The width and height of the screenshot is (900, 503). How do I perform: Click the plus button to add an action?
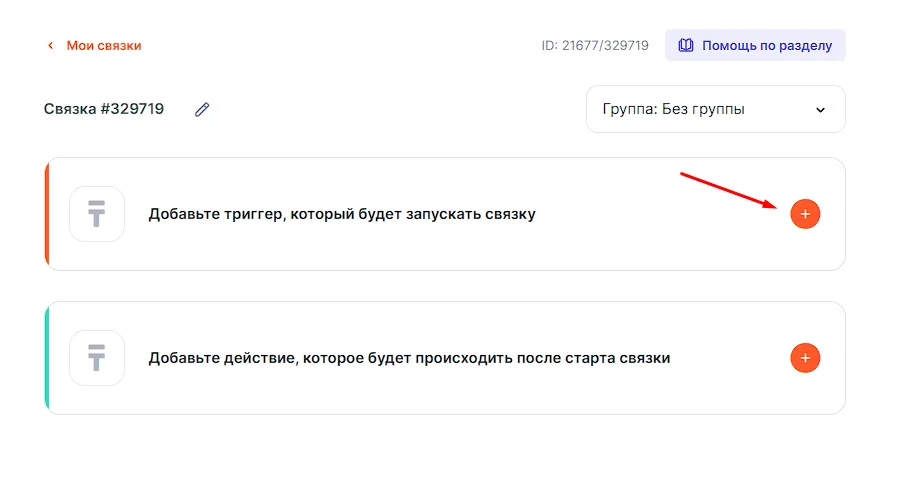[805, 358]
